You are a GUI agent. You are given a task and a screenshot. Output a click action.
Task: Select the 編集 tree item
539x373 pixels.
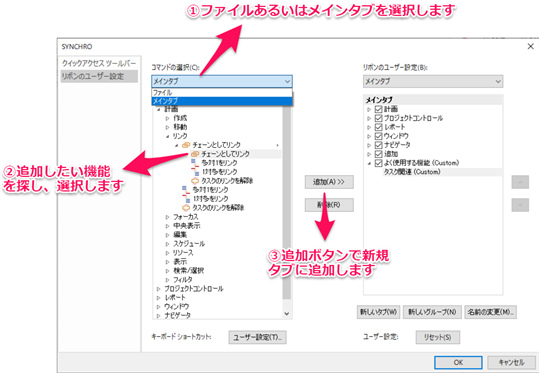[180, 235]
